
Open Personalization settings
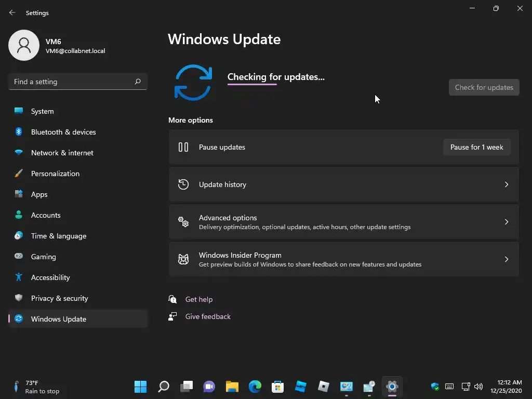(x=78, y=174)
